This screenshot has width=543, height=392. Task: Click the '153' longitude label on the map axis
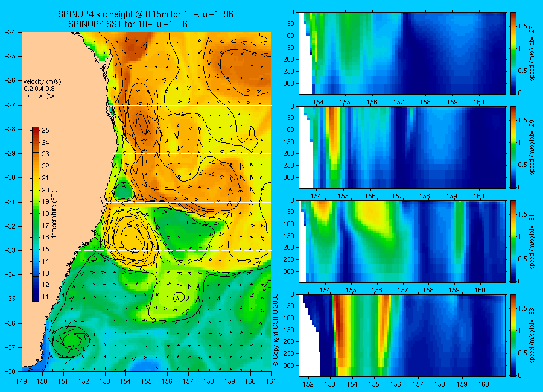pos(105,381)
